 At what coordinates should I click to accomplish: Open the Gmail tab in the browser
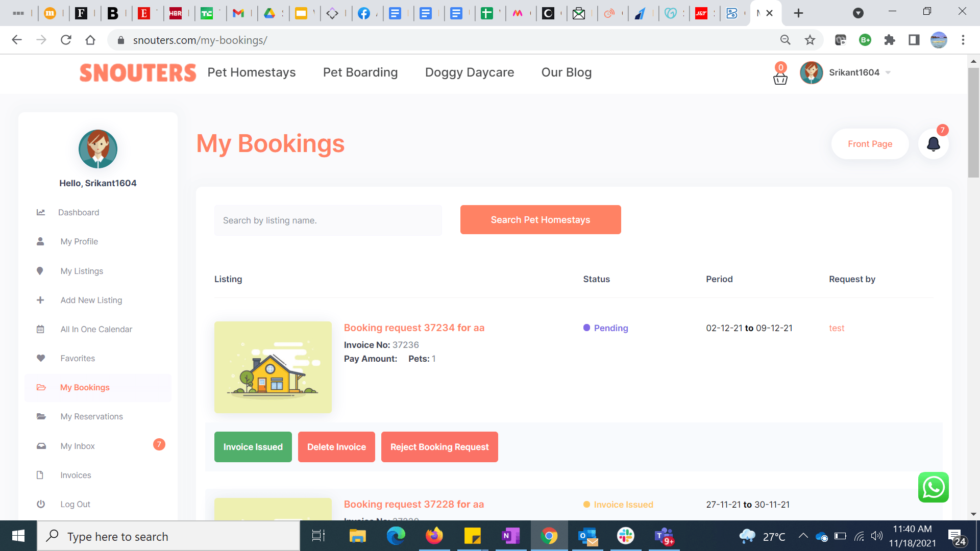(x=238, y=13)
